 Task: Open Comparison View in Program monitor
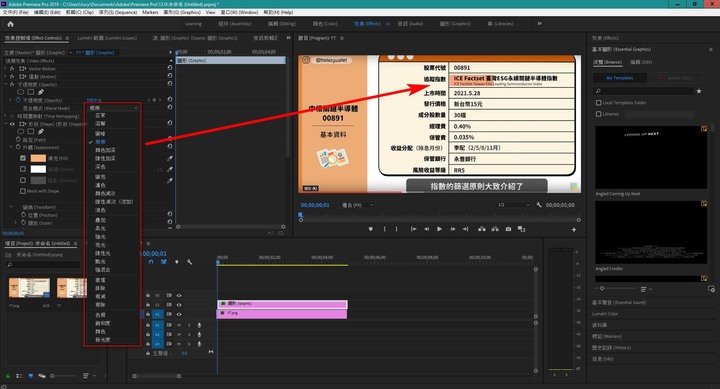pos(521,229)
